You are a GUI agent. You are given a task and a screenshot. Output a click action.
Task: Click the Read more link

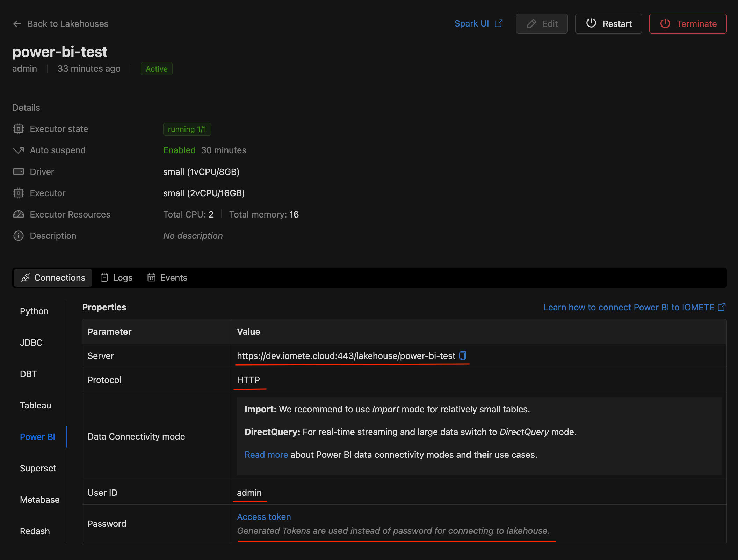click(266, 455)
